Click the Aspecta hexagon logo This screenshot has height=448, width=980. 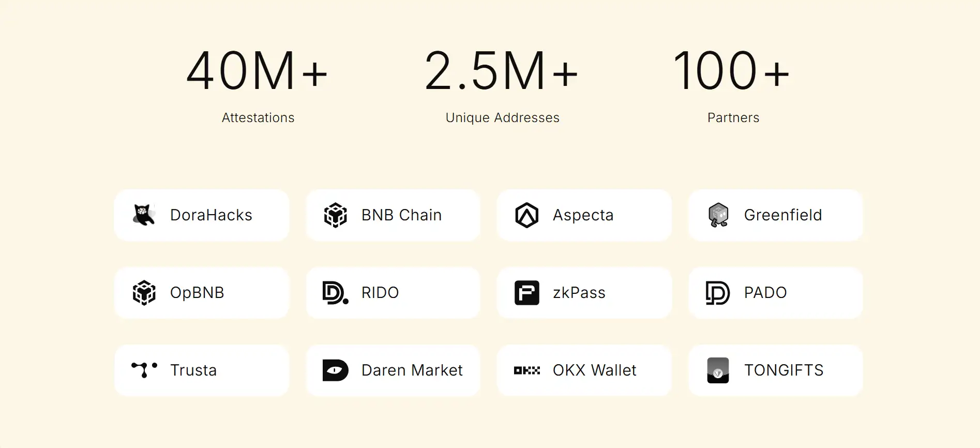[x=526, y=215]
